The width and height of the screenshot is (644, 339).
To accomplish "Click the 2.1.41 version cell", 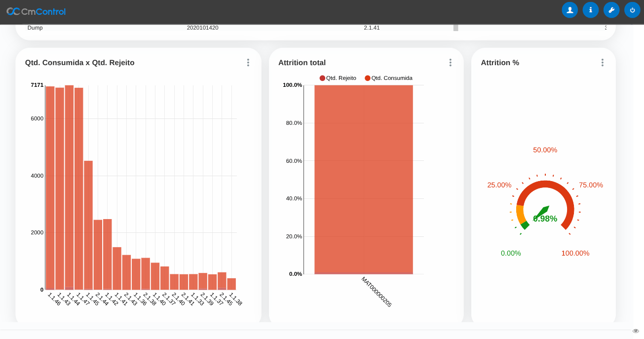I will point(372,28).
